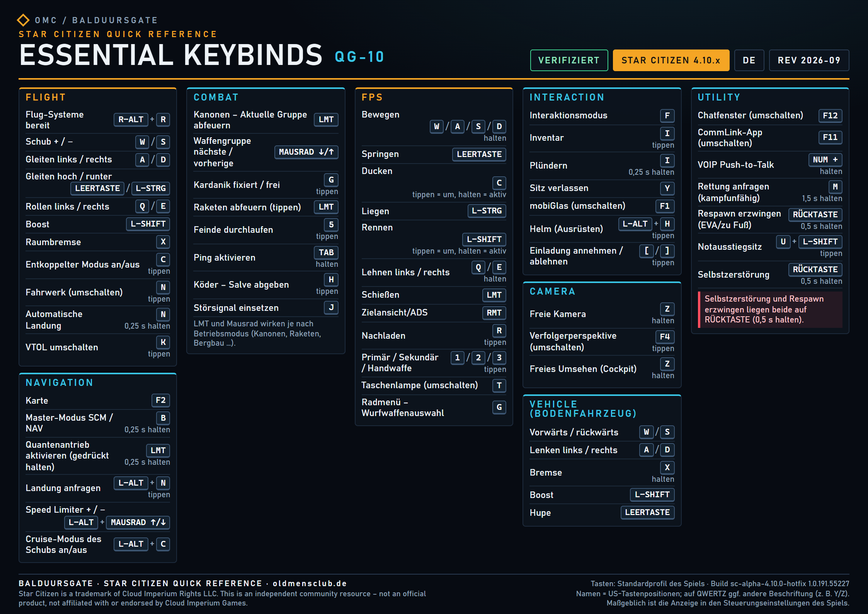Click the M key for Rettung anfragen
The image size is (868, 614).
[836, 187]
